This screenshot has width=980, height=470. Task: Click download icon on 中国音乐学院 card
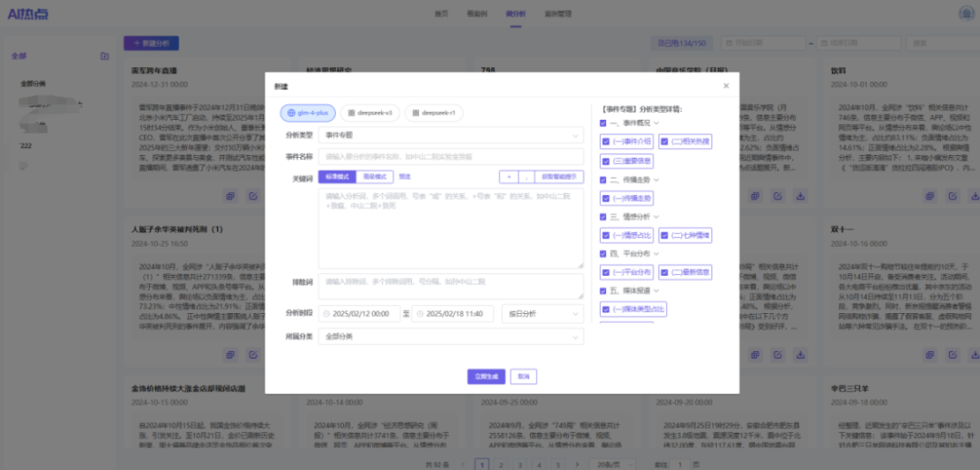[x=800, y=196]
